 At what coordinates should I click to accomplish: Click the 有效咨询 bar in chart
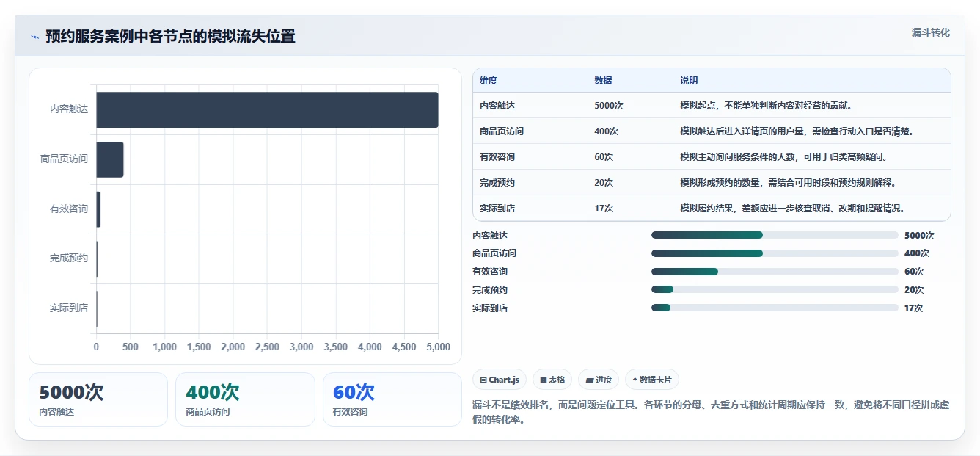pos(98,209)
